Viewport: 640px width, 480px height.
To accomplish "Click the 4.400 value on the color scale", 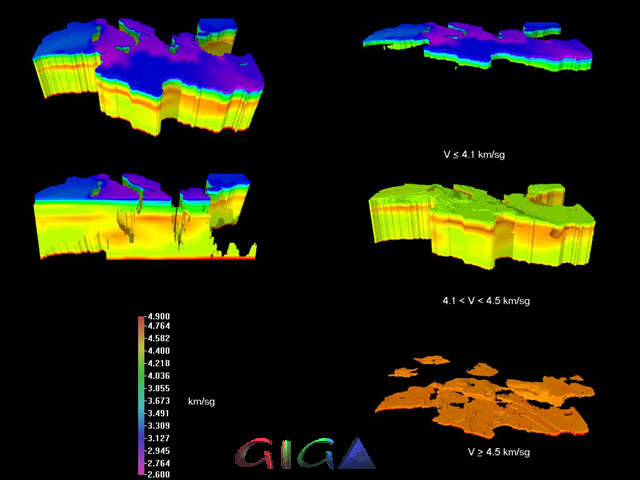I will (158, 351).
